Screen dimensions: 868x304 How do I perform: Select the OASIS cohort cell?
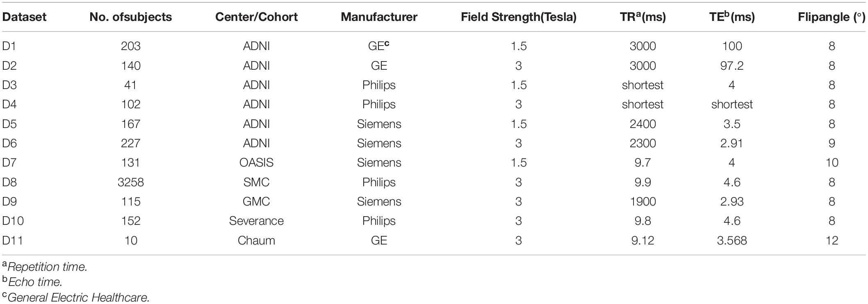[256, 162]
